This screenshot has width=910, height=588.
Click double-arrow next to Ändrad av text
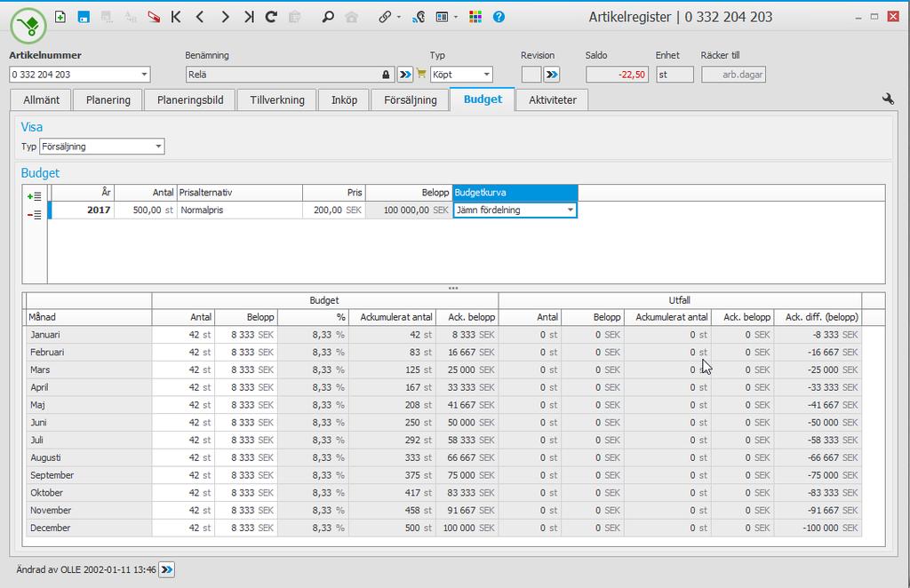coord(166,569)
